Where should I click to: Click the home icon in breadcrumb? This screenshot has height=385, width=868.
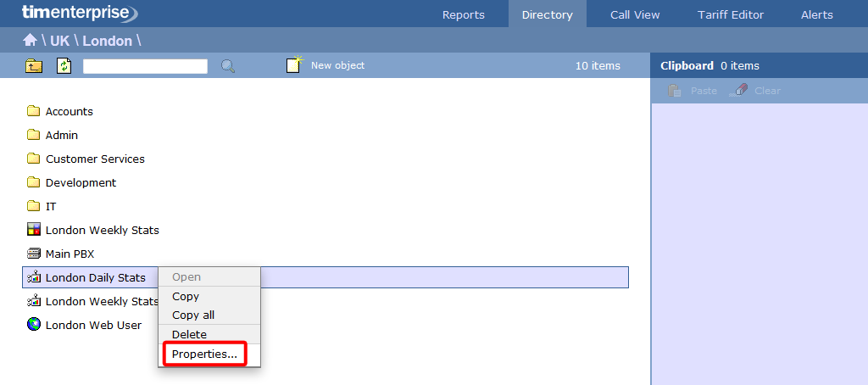(30, 40)
